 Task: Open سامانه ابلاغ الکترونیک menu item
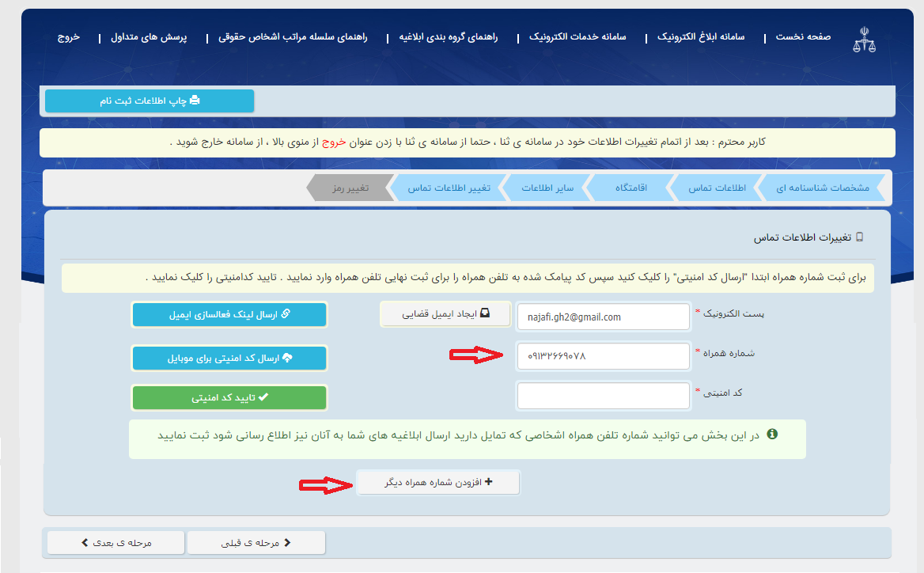[x=701, y=36]
